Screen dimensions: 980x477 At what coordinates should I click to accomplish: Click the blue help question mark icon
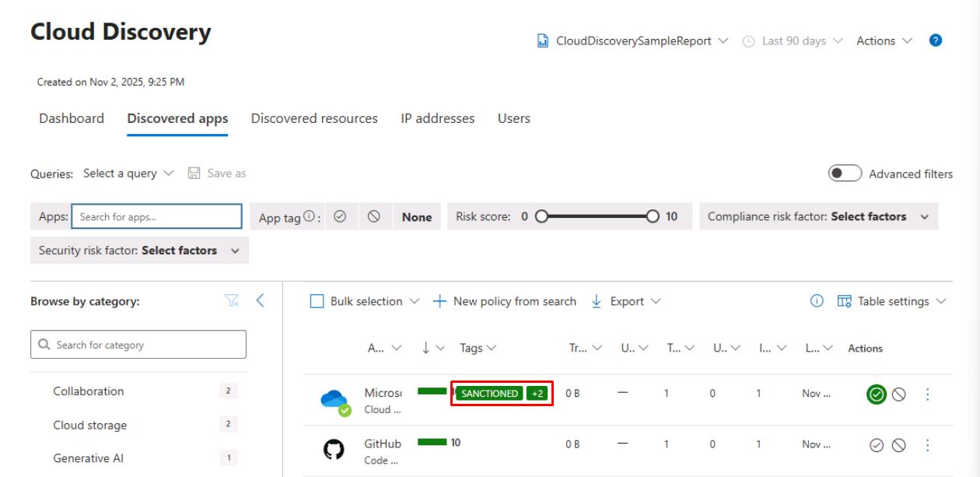tap(936, 41)
